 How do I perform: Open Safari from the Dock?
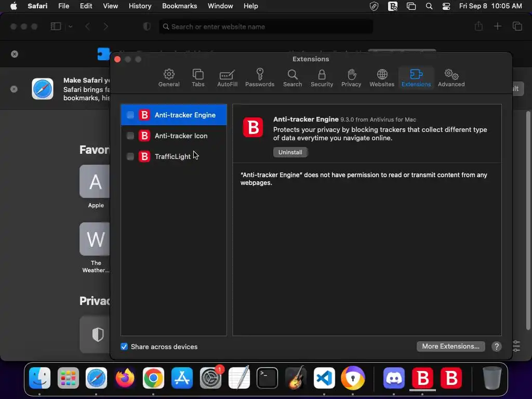[x=96, y=378]
